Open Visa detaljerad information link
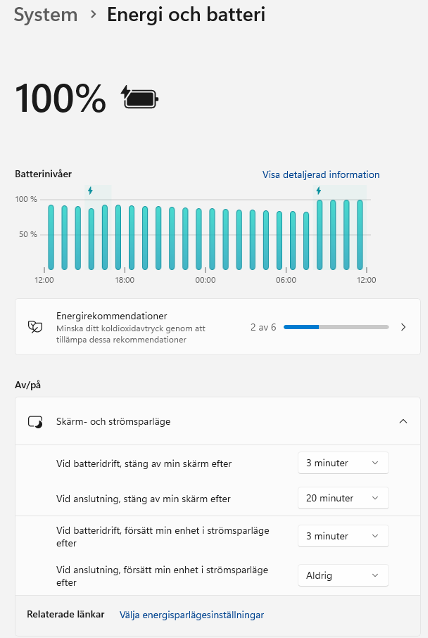Image resolution: width=428 pixels, height=638 pixels. coord(321,175)
